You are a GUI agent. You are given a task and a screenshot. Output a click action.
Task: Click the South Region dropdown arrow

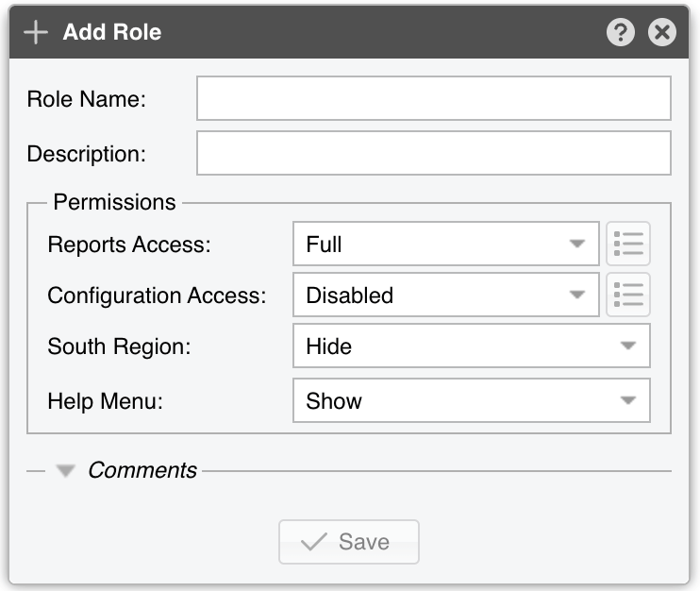(x=627, y=346)
